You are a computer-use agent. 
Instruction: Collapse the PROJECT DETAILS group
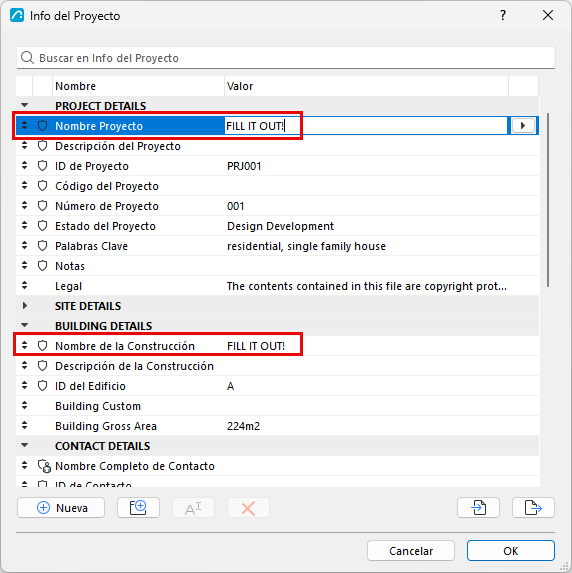click(24, 105)
